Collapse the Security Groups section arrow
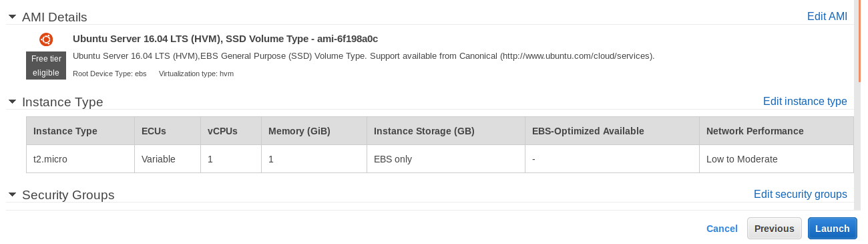This screenshot has height=244, width=868. (x=12, y=195)
